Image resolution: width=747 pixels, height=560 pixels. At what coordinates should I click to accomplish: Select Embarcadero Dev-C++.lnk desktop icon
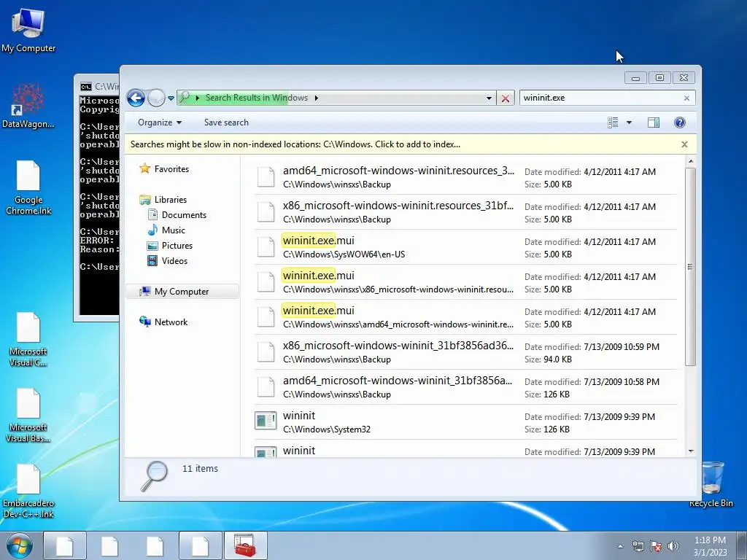coord(28,491)
